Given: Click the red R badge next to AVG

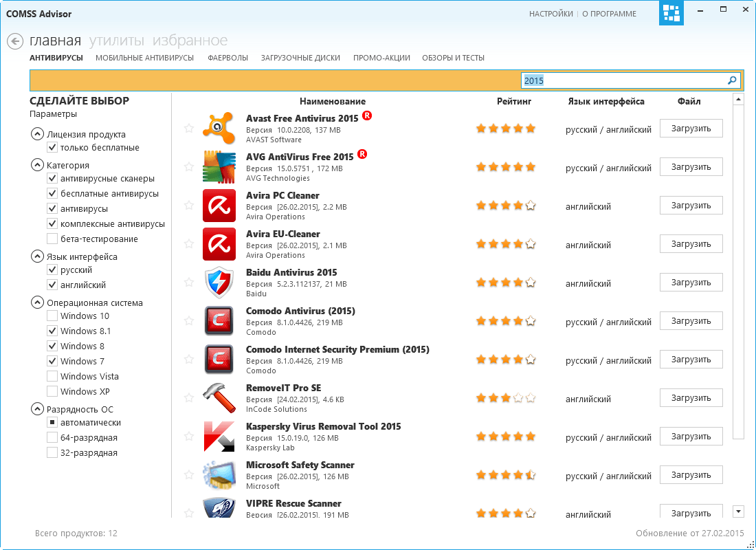Looking at the screenshot, I should (x=362, y=155).
